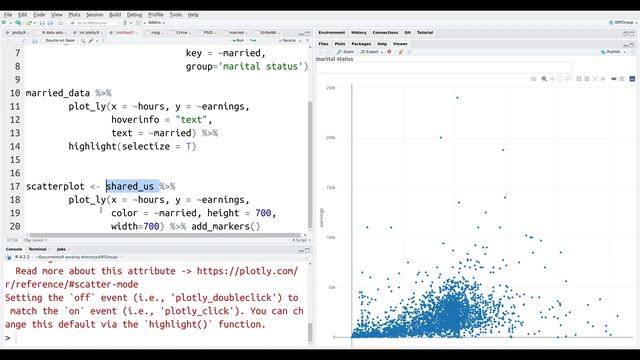Screen dimensions: 640x360
Task: Switch to the int plotly.R tab
Action: pyautogui.click(x=89, y=33)
